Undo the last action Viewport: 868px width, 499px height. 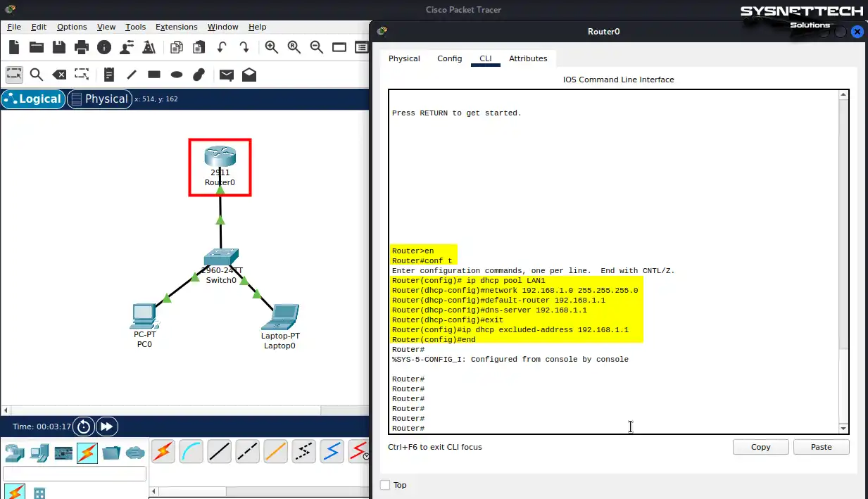[x=222, y=47]
